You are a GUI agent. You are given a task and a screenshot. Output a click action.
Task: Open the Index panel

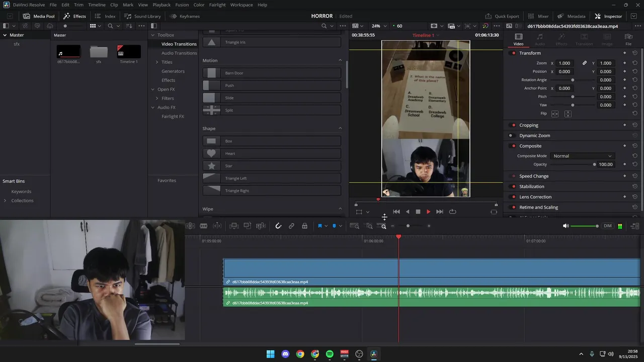(105, 16)
